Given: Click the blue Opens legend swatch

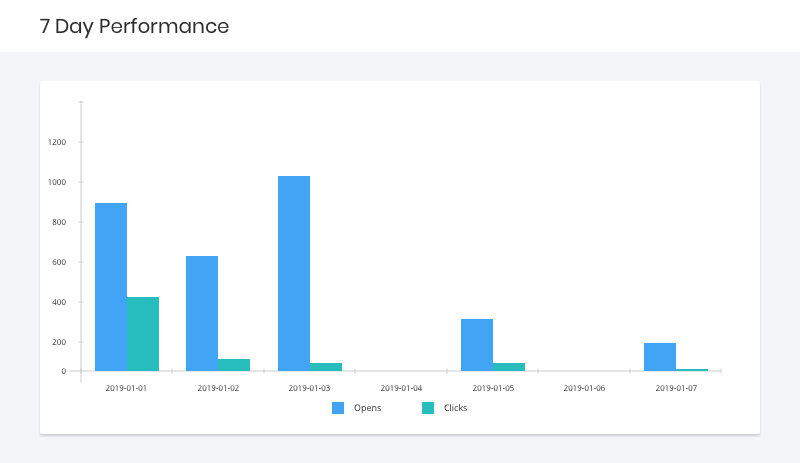Looking at the screenshot, I should coord(338,408).
